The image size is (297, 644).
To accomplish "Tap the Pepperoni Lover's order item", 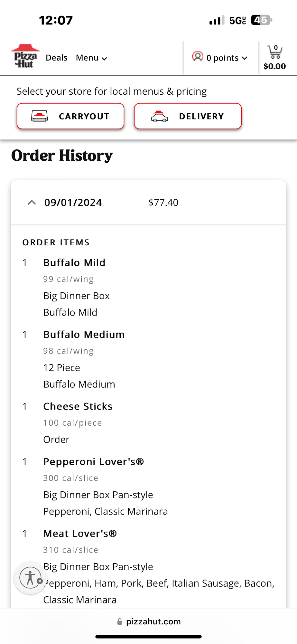I will click(93, 462).
